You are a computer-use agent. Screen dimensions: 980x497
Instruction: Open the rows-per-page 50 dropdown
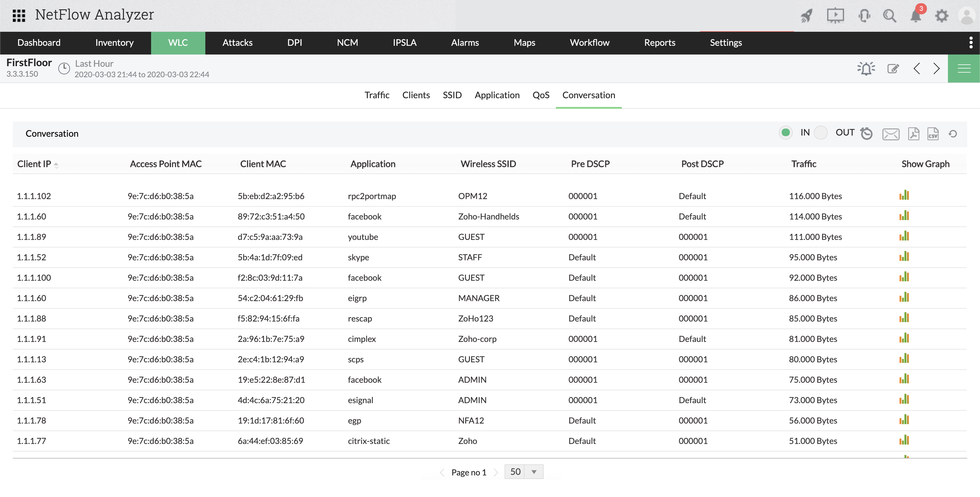point(534,472)
